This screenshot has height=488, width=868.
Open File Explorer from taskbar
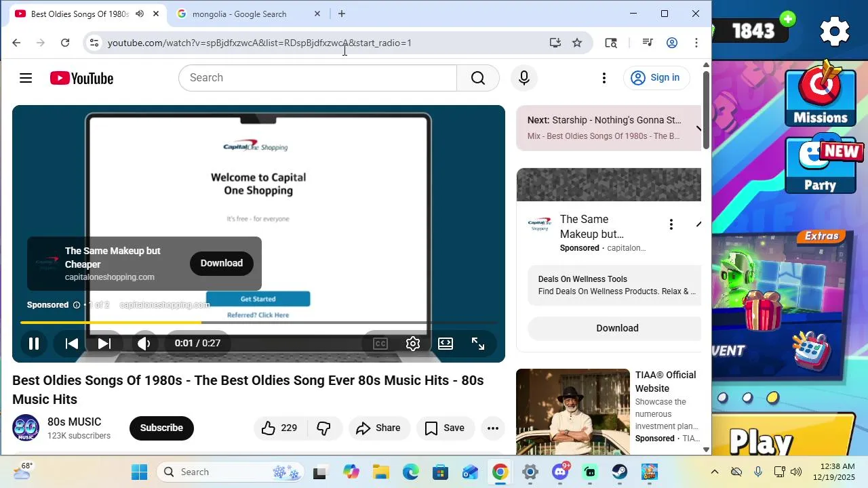[380, 472]
